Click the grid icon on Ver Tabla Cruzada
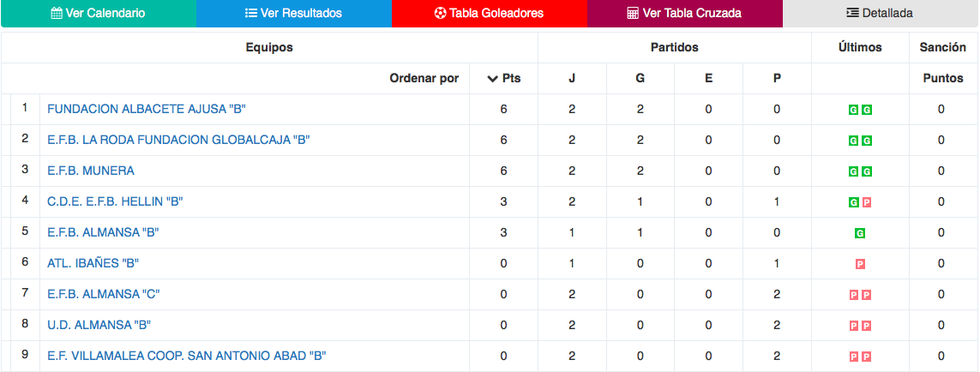This screenshot has width=980, height=372. click(633, 13)
